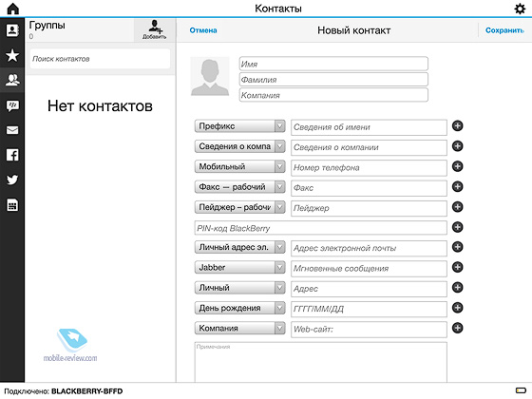The width and height of the screenshot is (532, 399).
Task: Open the Префикс dropdown
Action: pos(239,126)
